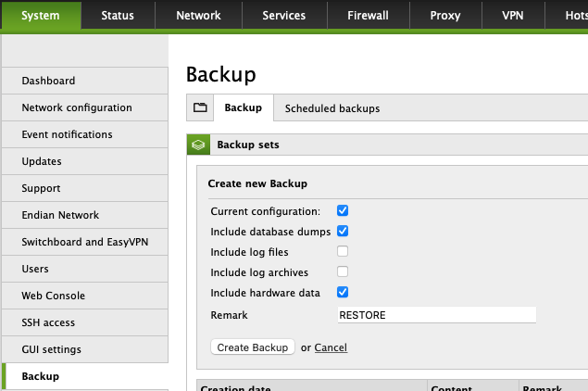This screenshot has width=588, height=391.
Task: Open the Status top menu
Action: coord(117,16)
